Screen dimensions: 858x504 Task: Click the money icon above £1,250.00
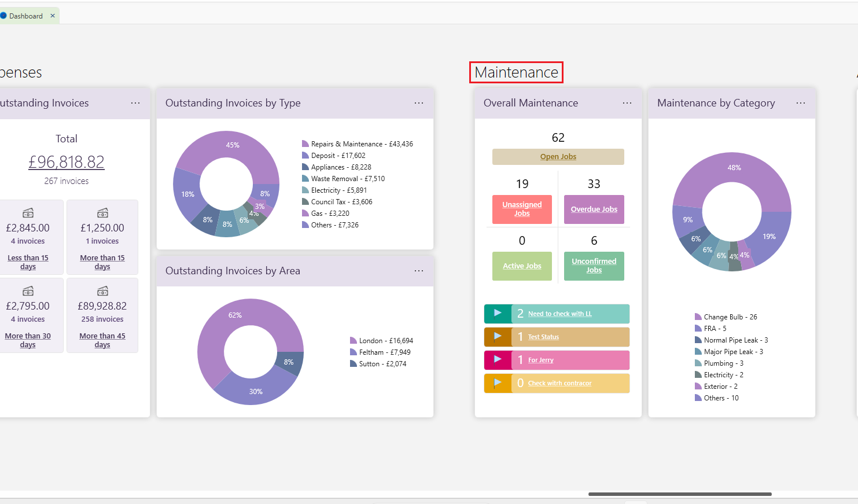click(102, 213)
